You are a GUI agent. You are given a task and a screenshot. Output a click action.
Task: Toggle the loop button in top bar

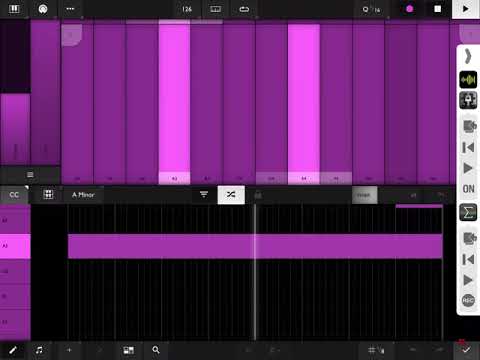244,9
